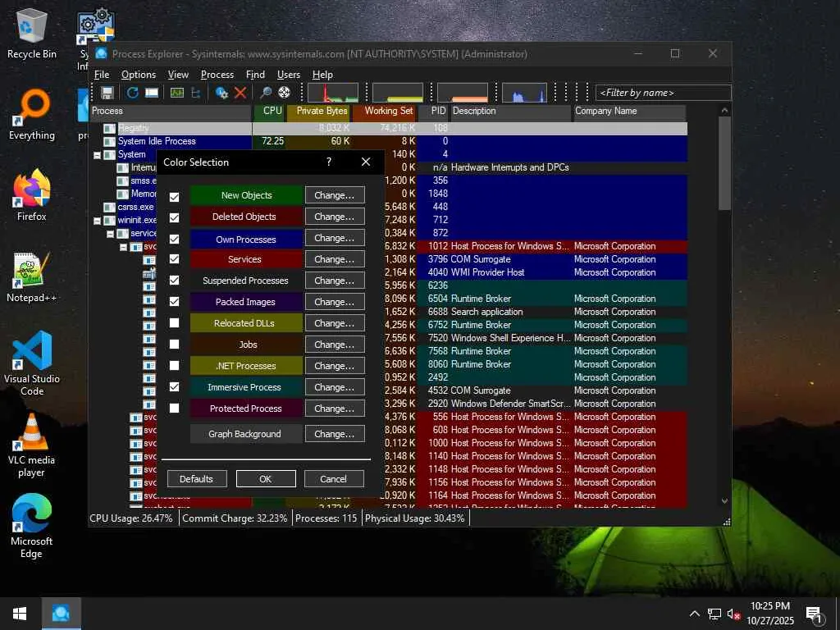The image size is (840, 630).
Task: Open the CPU usage mini graph with red spike
Action: 333,92
